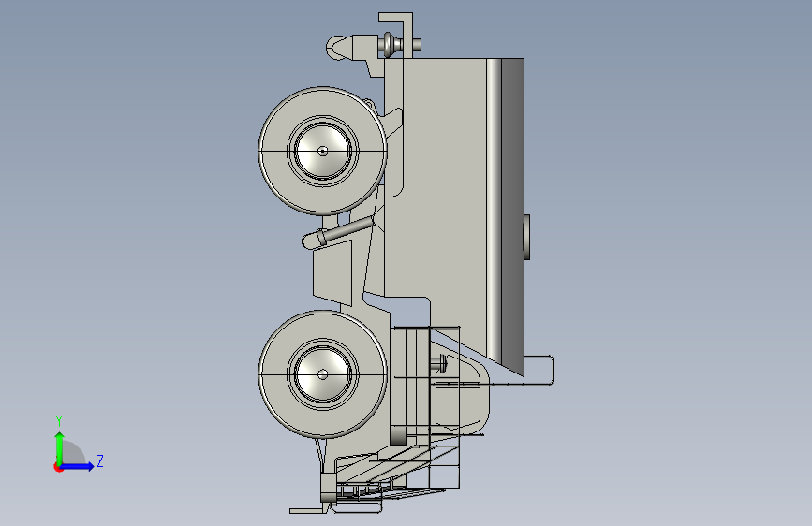Select the hub cap of the lower wheel
The width and height of the screenshot is (812, 526).
coord(322,374)
